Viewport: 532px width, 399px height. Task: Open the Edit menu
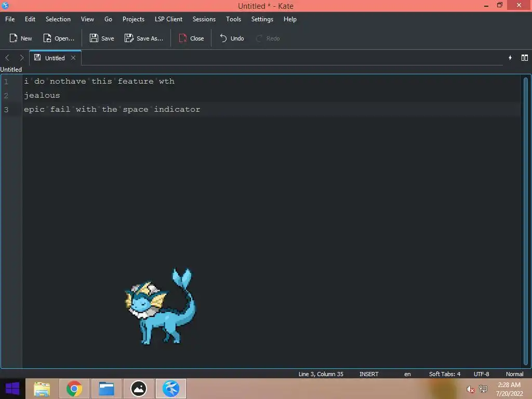point(30,19)
